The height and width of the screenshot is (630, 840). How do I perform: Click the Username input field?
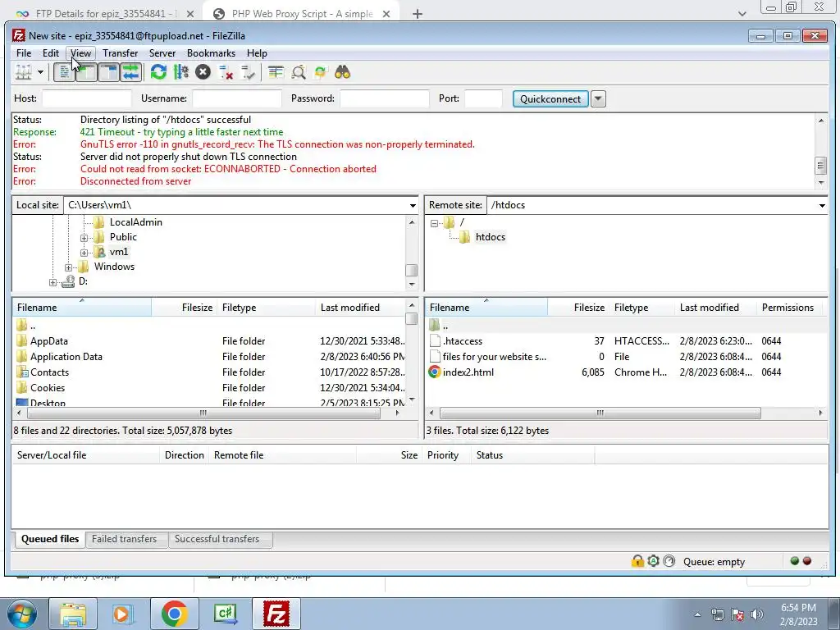(237, 98)
